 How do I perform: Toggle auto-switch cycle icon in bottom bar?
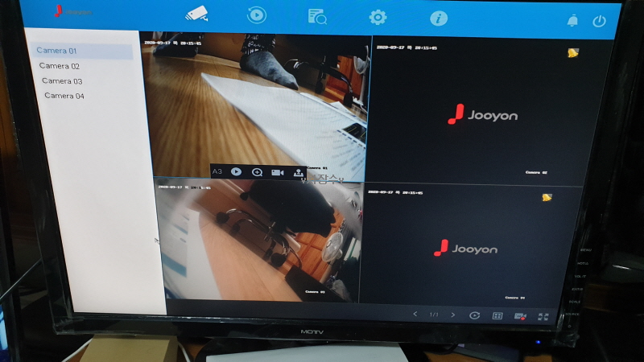click(474, 315)
